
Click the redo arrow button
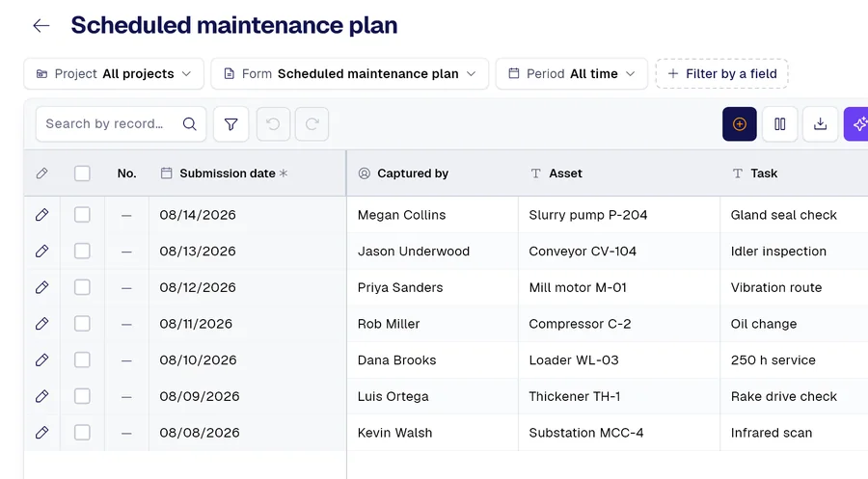[x=312, y=124]
